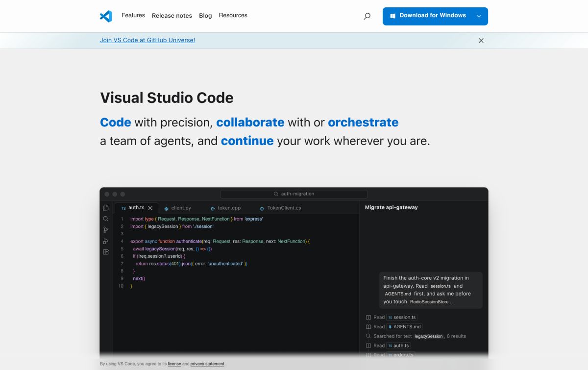Click the Visual Studio Code heading
This screenshot has width=588, height=370.
click(167, 98)
